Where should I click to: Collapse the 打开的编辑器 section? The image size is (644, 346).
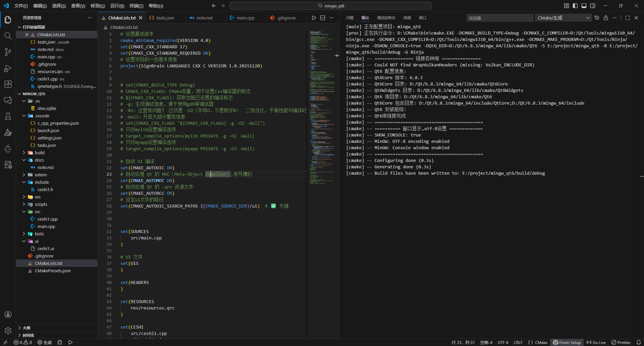(57, 27)
